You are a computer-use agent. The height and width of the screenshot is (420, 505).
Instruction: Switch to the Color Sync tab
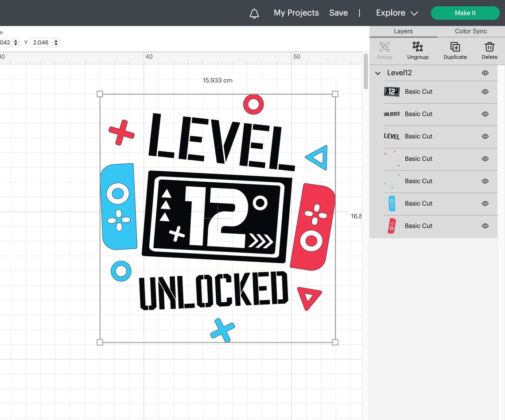click(x=470, y=31)
